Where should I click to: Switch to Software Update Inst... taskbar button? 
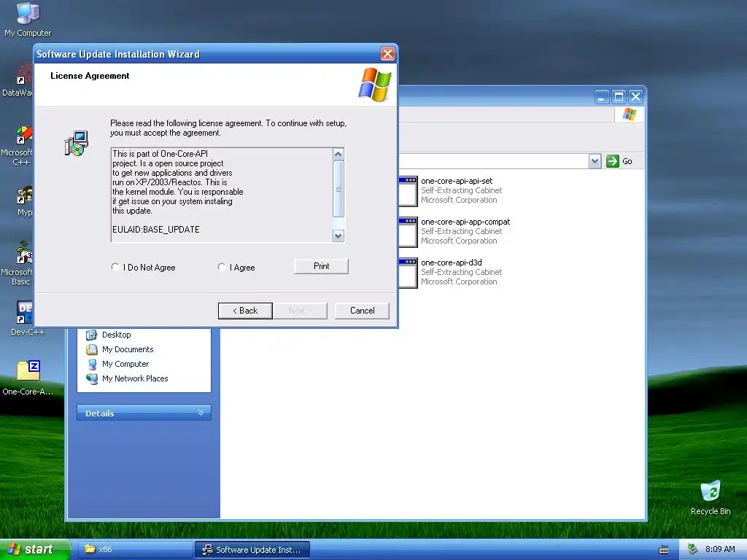click(252, 550)
